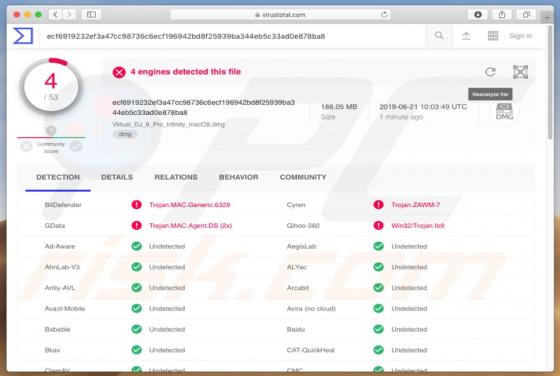Select the DETECTION tab
The image size is (560, 376).
(58, 177)
